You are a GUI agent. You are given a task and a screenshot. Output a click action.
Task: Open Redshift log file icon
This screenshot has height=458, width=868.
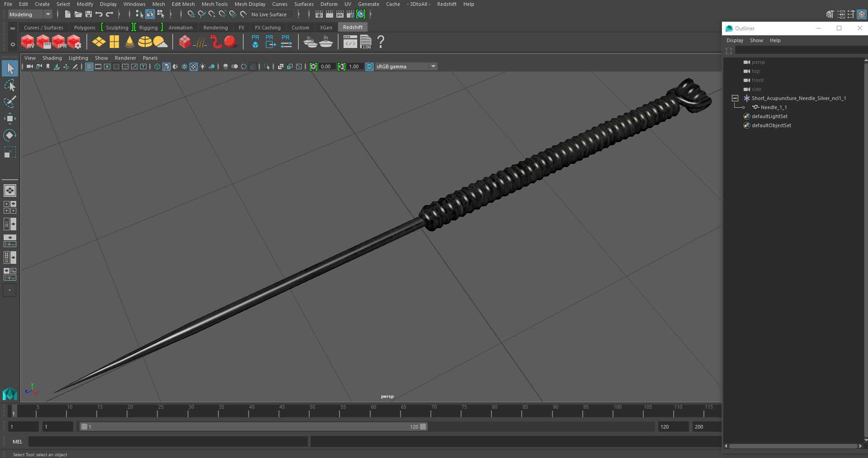coord(366,42)
